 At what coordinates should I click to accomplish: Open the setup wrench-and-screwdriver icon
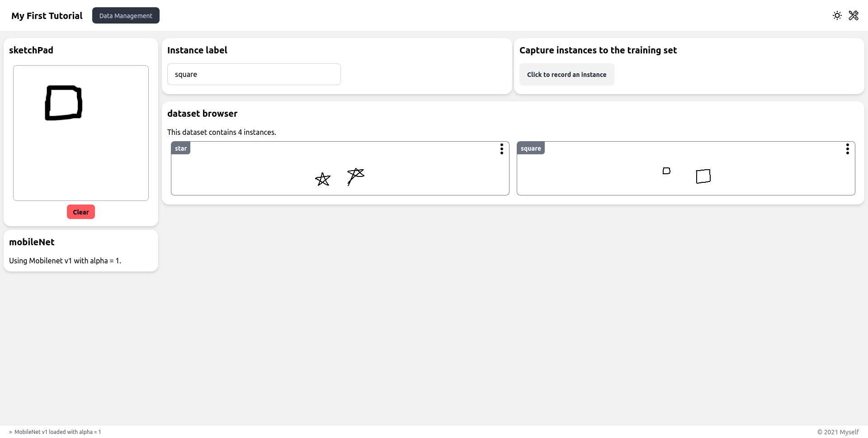[x=854, y=15]
